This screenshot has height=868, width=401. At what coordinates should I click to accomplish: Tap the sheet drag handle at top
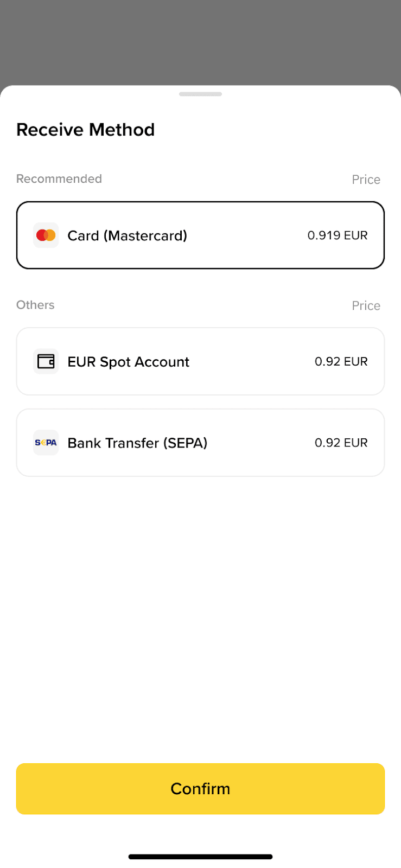pyautogui.click(x=200, y=94)
